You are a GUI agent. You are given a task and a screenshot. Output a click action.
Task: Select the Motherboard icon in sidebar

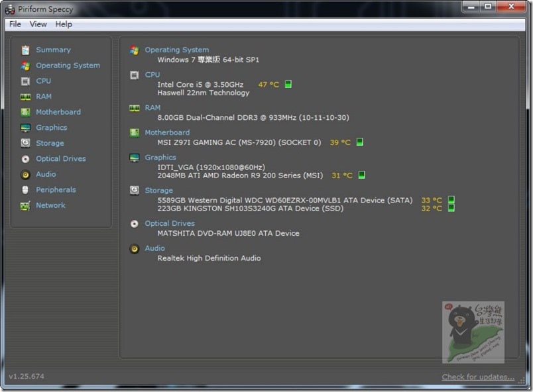click(x=25, y=112)
